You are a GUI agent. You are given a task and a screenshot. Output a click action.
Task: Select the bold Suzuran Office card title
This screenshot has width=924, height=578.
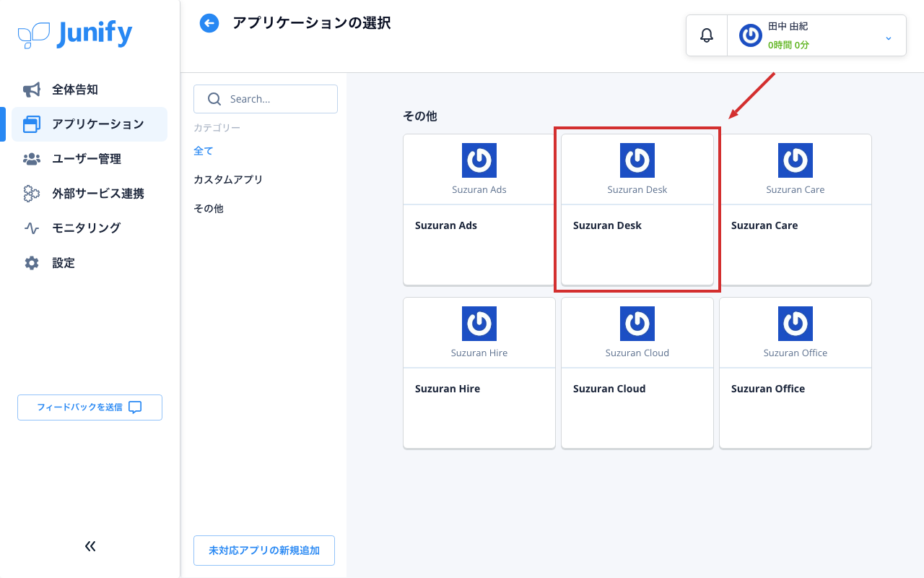[x=768, y=389]
